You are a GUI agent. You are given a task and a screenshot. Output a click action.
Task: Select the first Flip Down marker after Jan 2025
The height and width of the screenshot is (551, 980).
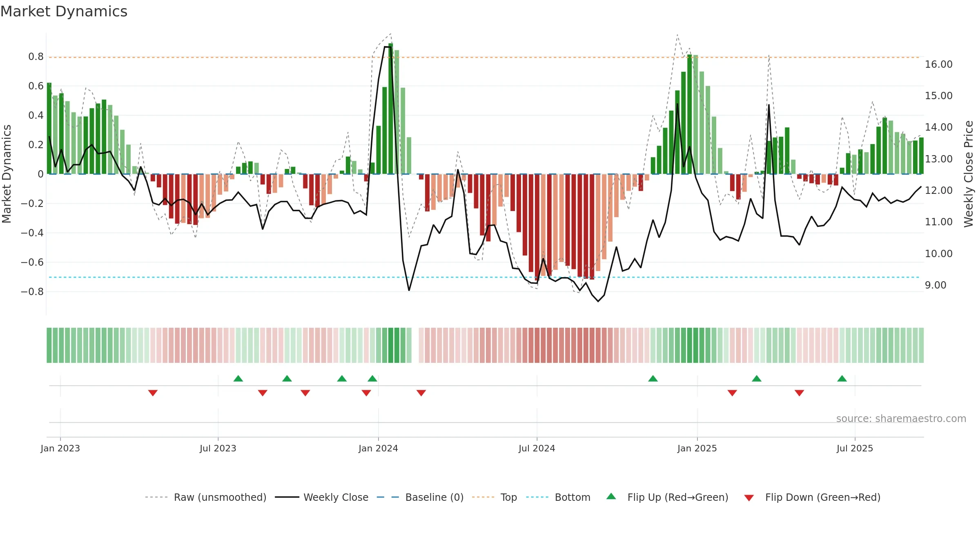point(732,393)
